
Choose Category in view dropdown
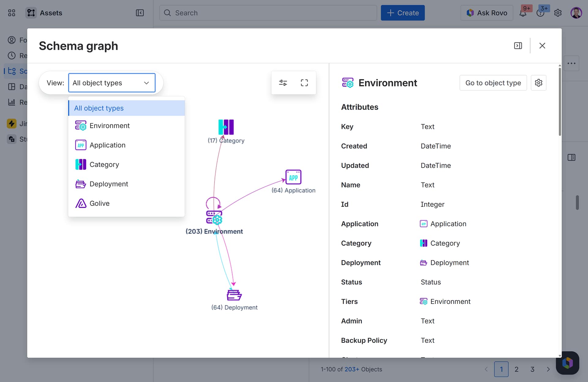coord(126,165)
